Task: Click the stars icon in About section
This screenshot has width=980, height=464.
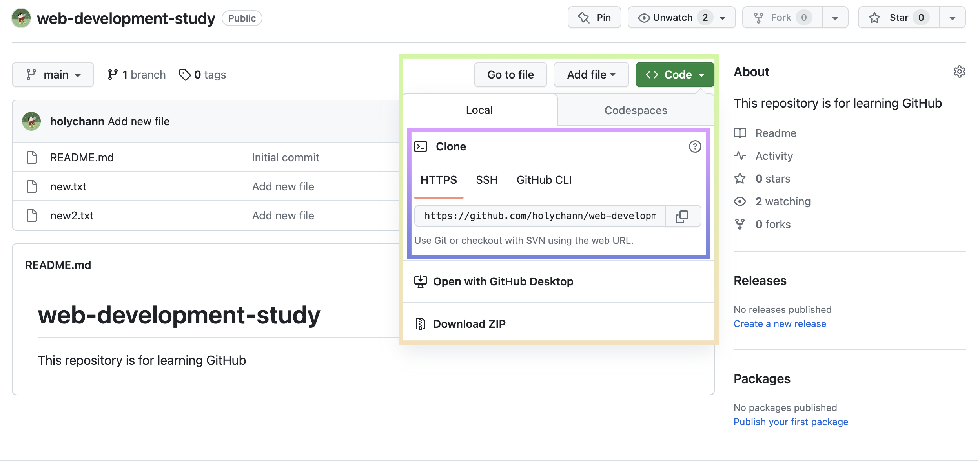Action: (740, 179)
